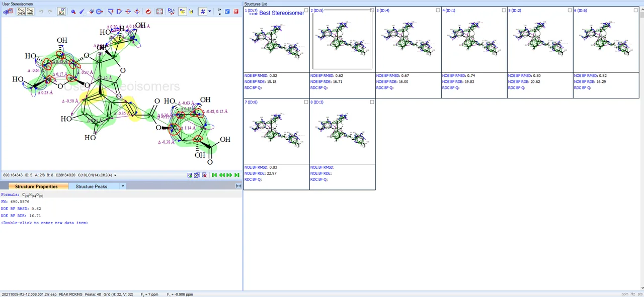
Task: Go to the previous stereoisomer
Action: tap(222, 175)
